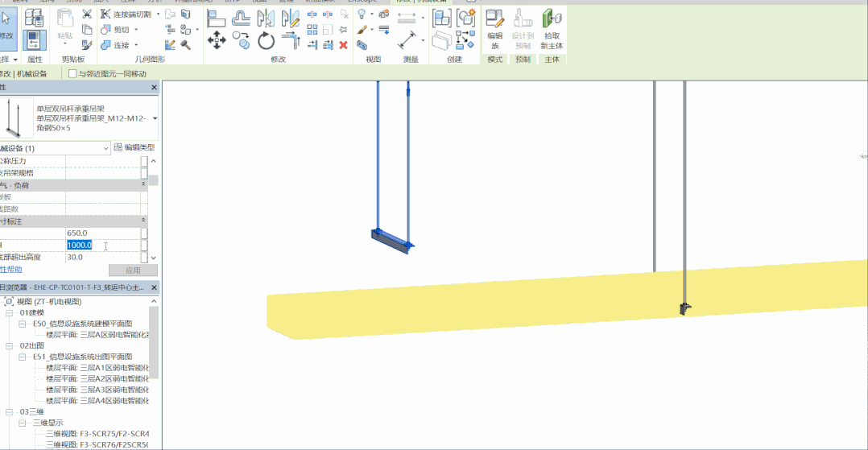Select 视图 (ZT-机电视图) root node
Image resolution: width=868 pixels, height=450 pixels.
point(48,302)
